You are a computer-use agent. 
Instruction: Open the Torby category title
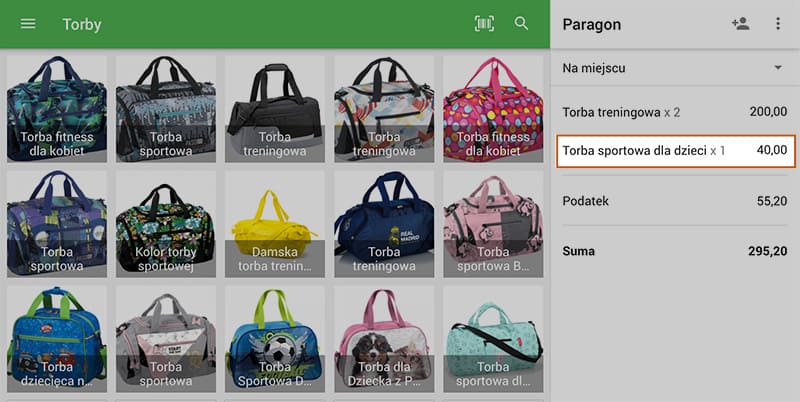(82, 24)
